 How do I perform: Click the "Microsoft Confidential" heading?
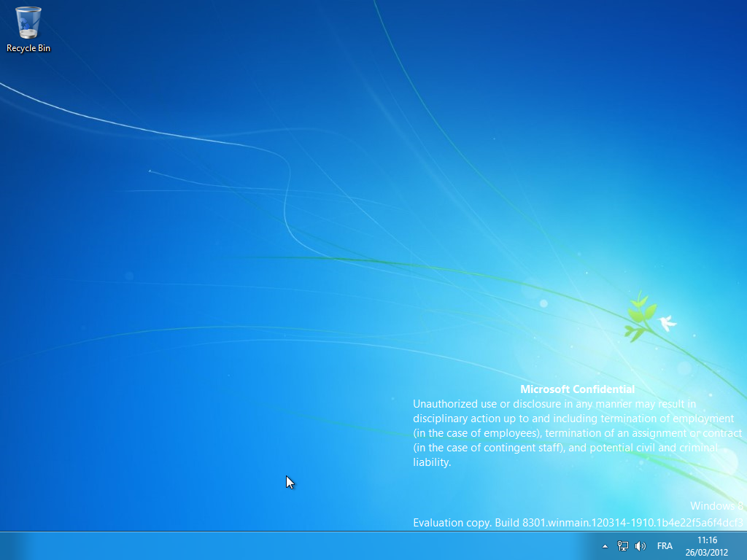coord(577,389)
